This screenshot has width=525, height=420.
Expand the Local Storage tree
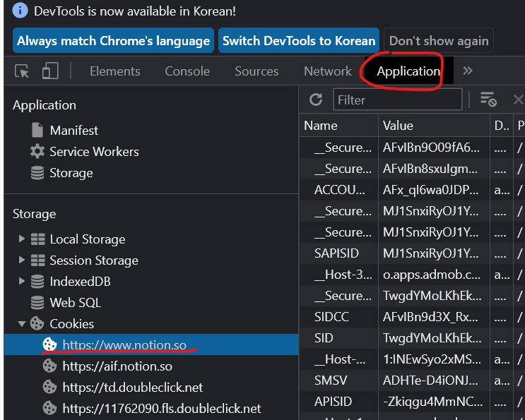22,239
